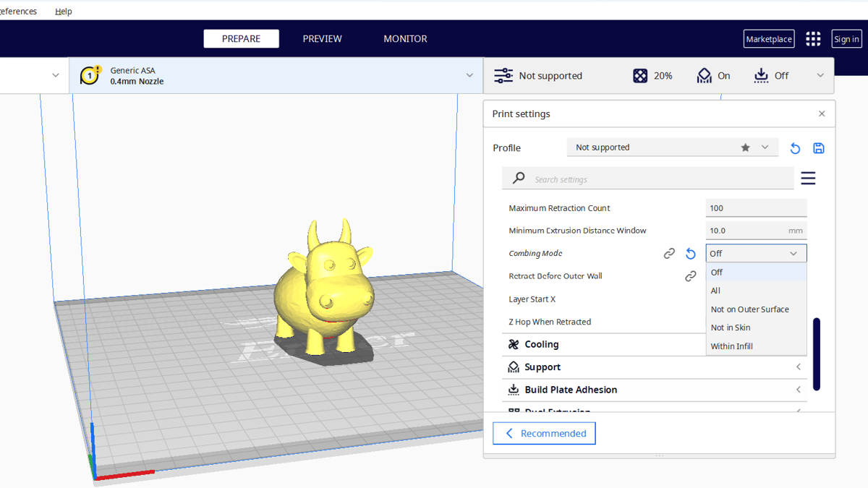
Task: Open the Marketplace button
Action: point(768,39)
